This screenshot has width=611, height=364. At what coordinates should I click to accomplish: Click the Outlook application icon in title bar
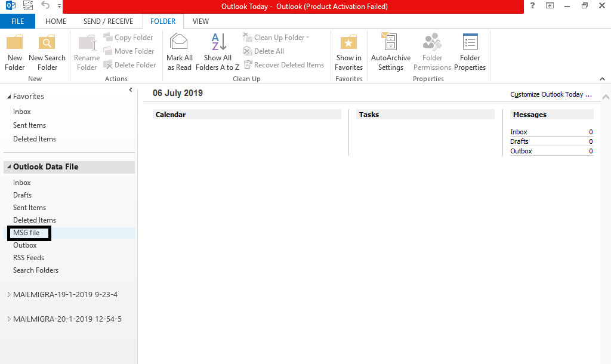11,6
